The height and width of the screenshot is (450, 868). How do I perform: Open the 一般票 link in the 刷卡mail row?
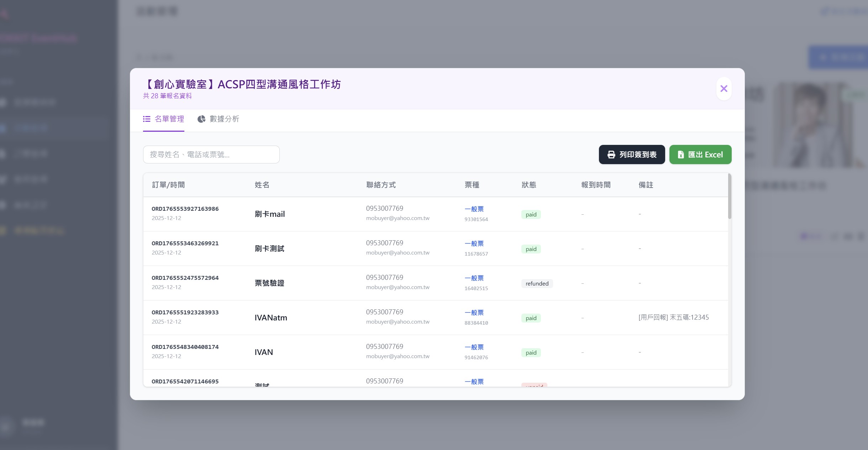click(x=475, y=209)
